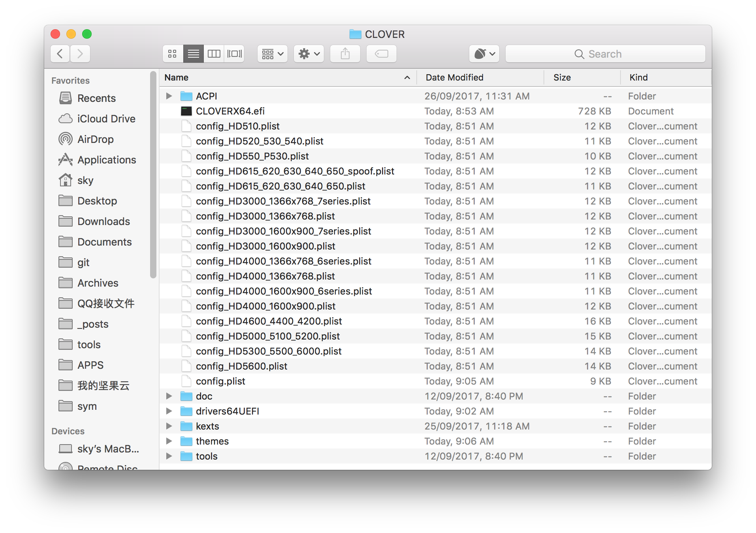Viewport: 756px width, 533px height.
Task: Switch to list view
Action: (193, 54)
